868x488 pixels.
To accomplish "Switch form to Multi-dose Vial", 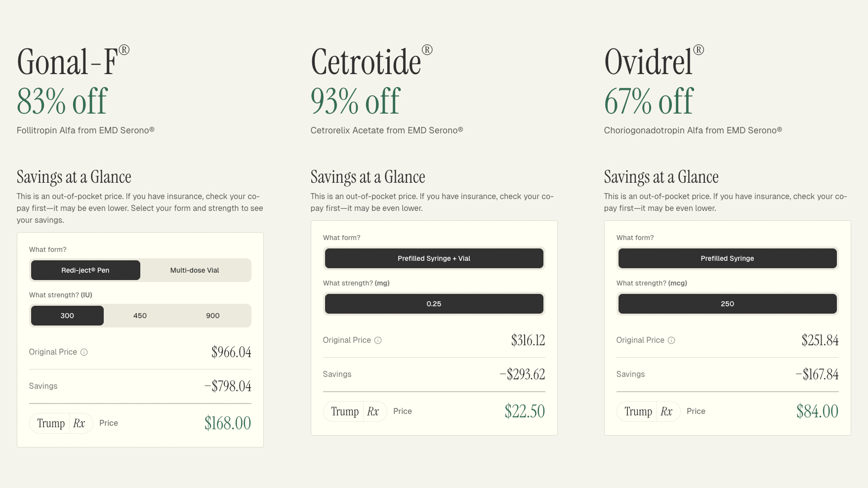I will click(x=195, y=270).
